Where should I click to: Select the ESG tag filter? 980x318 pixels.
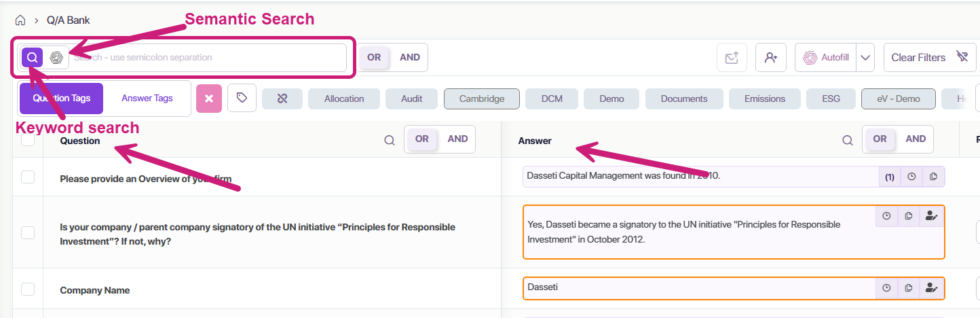(x=831, y=99)
